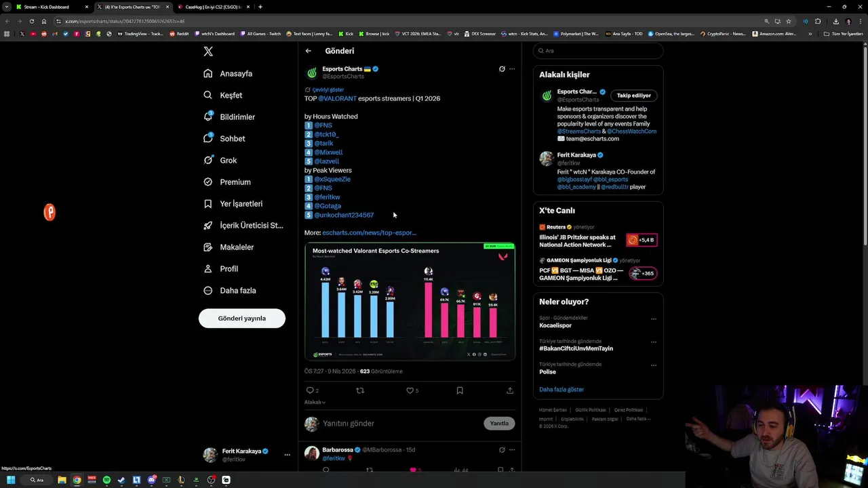Open more options on Barbarossa reply
868x488 pixels.
[x=512, y=449]
